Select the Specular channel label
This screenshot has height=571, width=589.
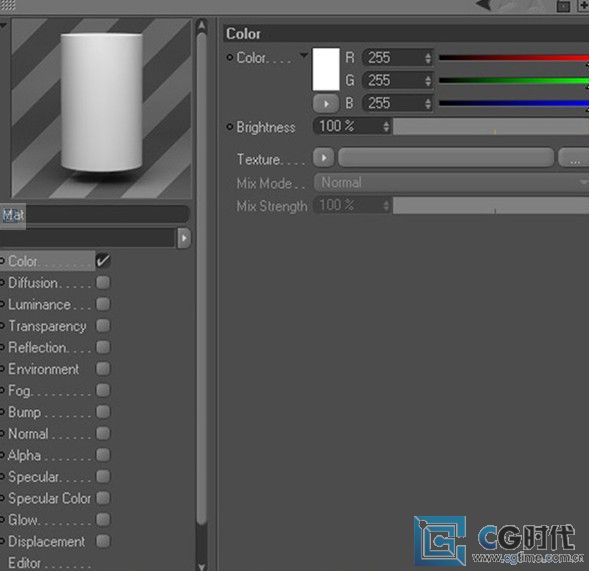[x=34, y=477]
